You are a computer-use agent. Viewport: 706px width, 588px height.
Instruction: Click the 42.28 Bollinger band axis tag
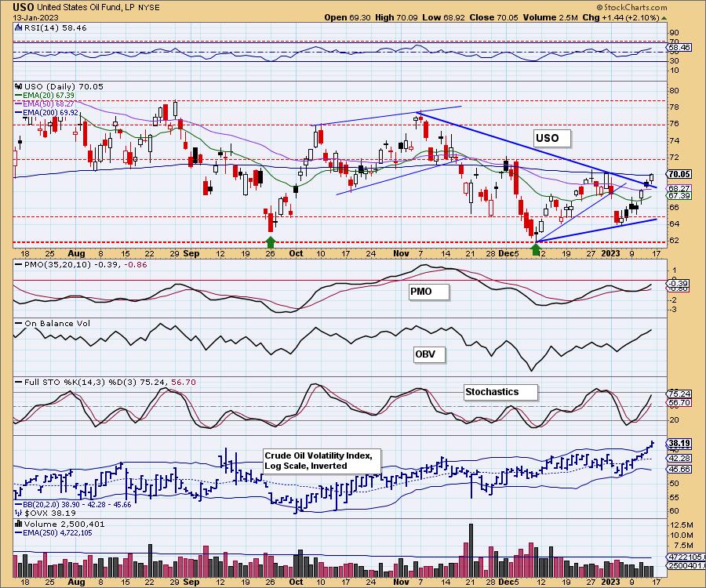[679, 459]
